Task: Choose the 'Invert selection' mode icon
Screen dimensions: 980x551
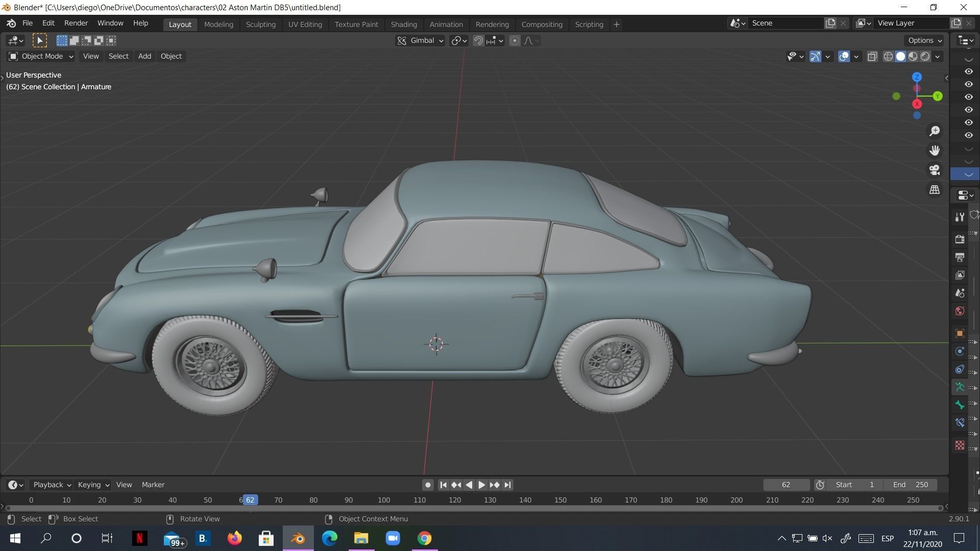Action: [x=99, y=40]
